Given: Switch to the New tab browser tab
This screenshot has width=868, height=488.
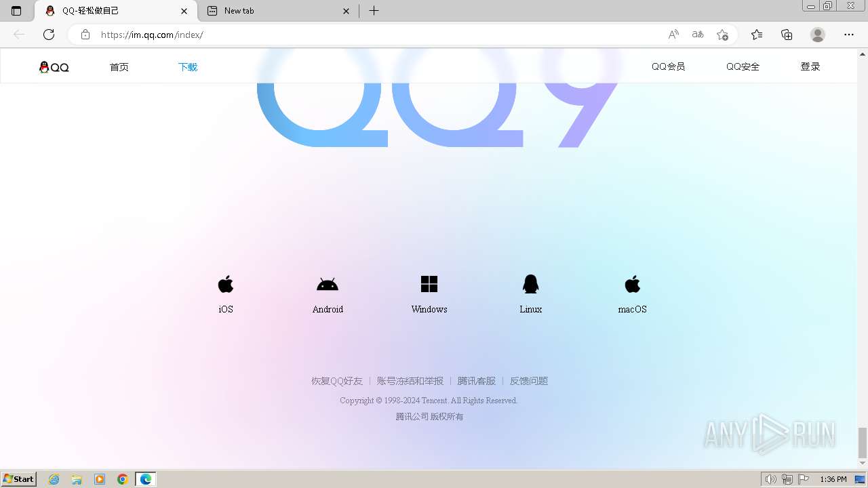Looking at the screenshot, I should [278, 11].
